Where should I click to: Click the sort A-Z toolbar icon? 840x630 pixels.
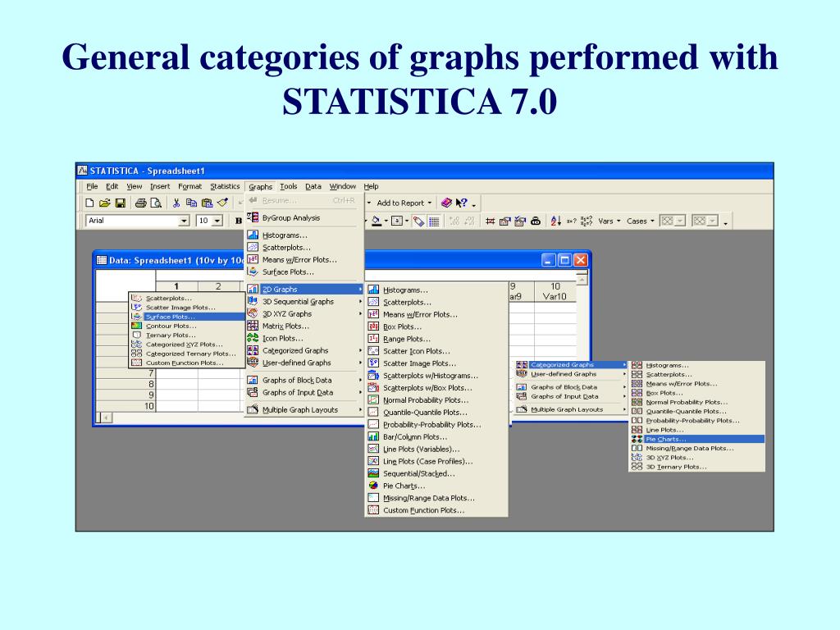pos(555,221)
